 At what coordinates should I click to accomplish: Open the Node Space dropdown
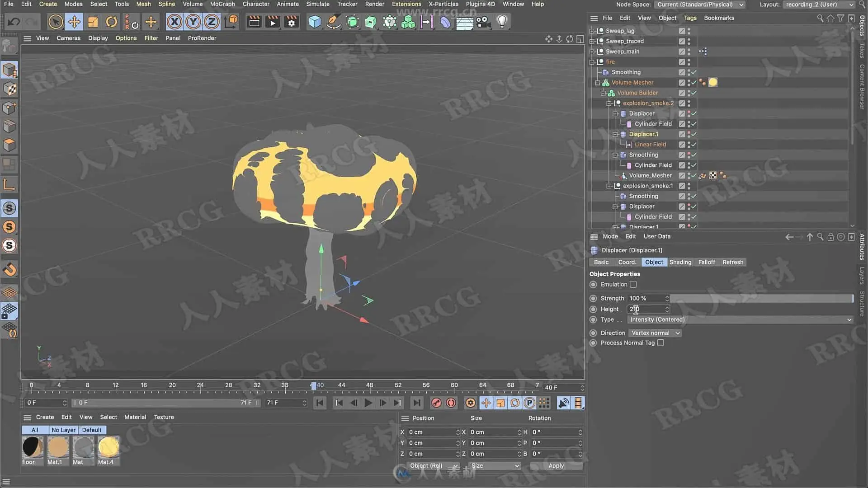click(699, 5)
